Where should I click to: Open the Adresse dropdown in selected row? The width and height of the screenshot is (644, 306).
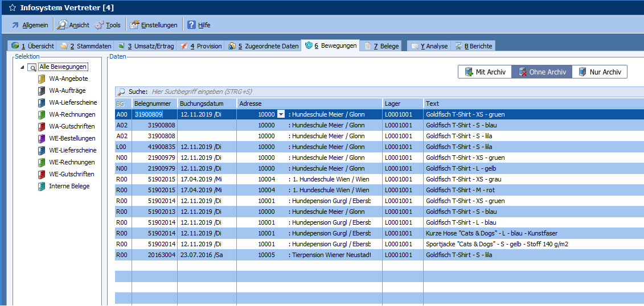click(281, 114)
